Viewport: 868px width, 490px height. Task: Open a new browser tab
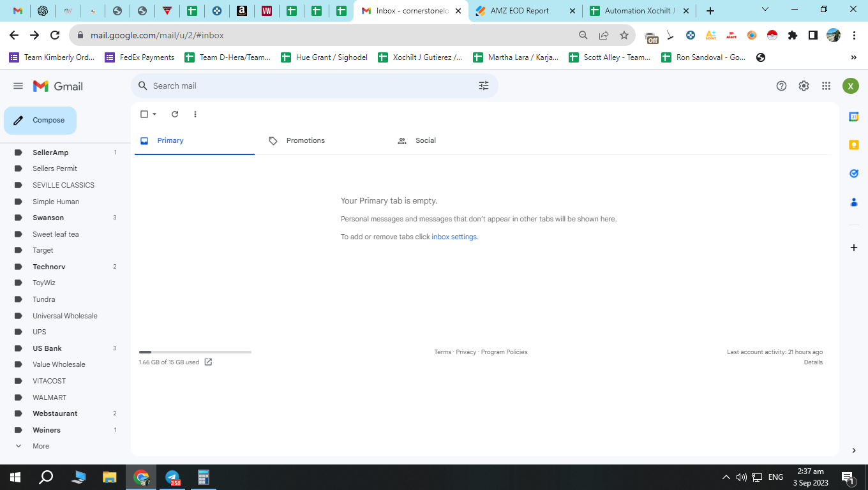[710, 11]
